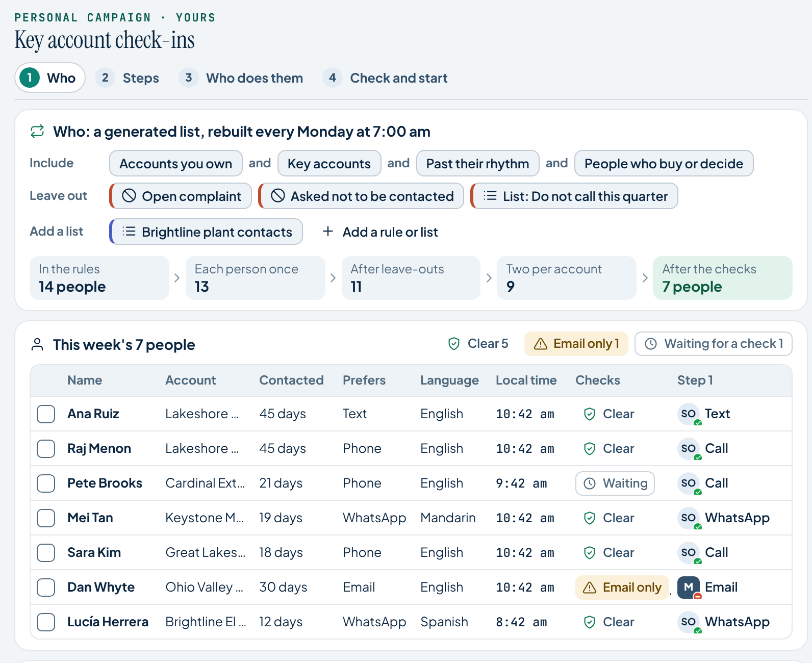This screenshot has height=663, width=812.
Task: Check the box beside Pete Brooks
Action: 46,483
